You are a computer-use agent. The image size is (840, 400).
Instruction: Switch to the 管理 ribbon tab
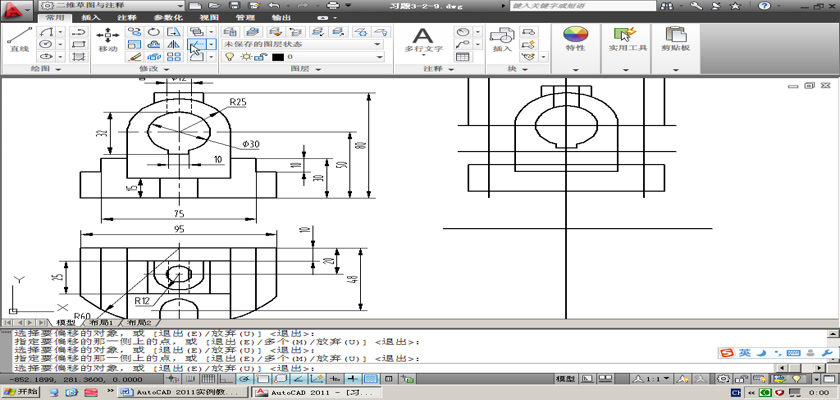[x=245, y=18]
